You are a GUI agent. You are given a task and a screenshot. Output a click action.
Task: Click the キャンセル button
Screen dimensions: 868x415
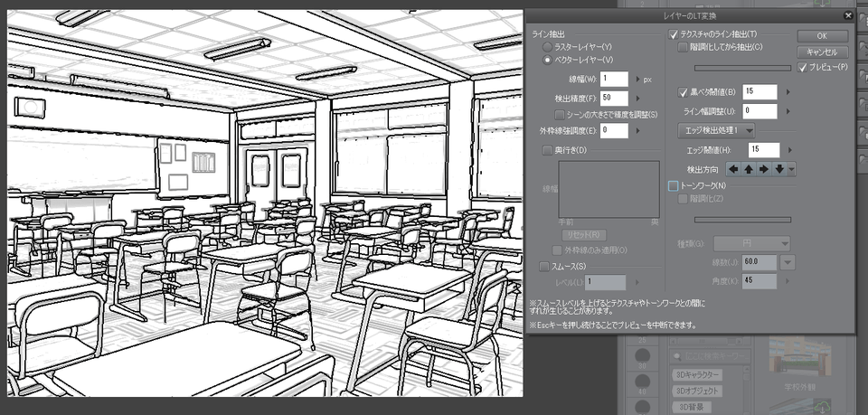click(822, 52)
